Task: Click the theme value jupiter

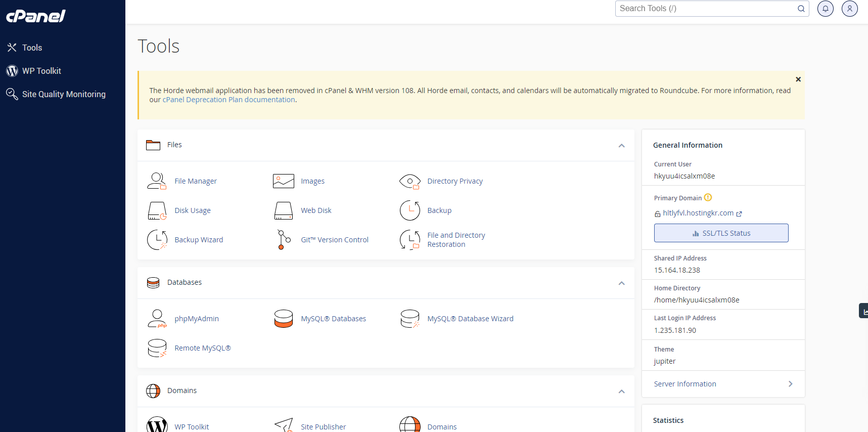Action: [664, 361]
